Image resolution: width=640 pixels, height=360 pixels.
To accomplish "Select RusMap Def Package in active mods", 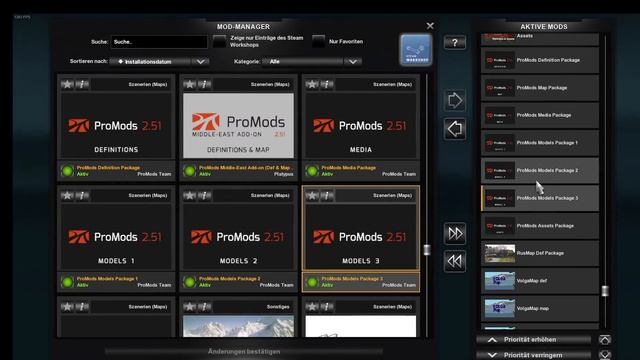I will (540, 253).
